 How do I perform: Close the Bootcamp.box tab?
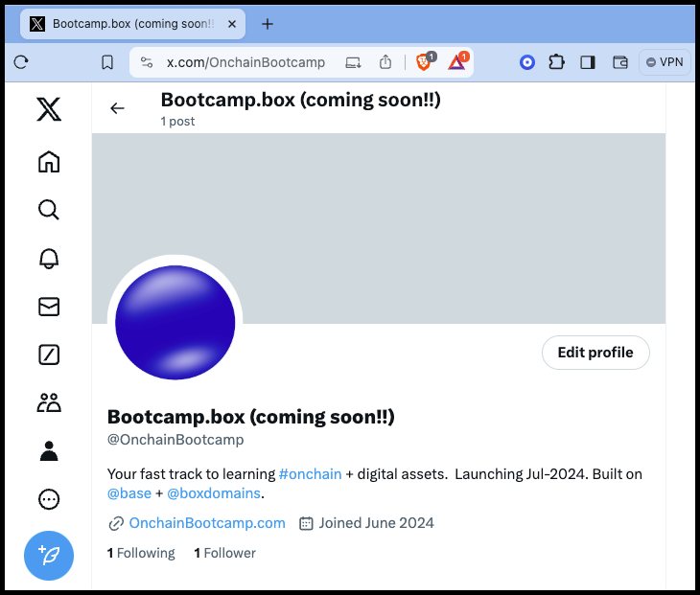(232, 24)
